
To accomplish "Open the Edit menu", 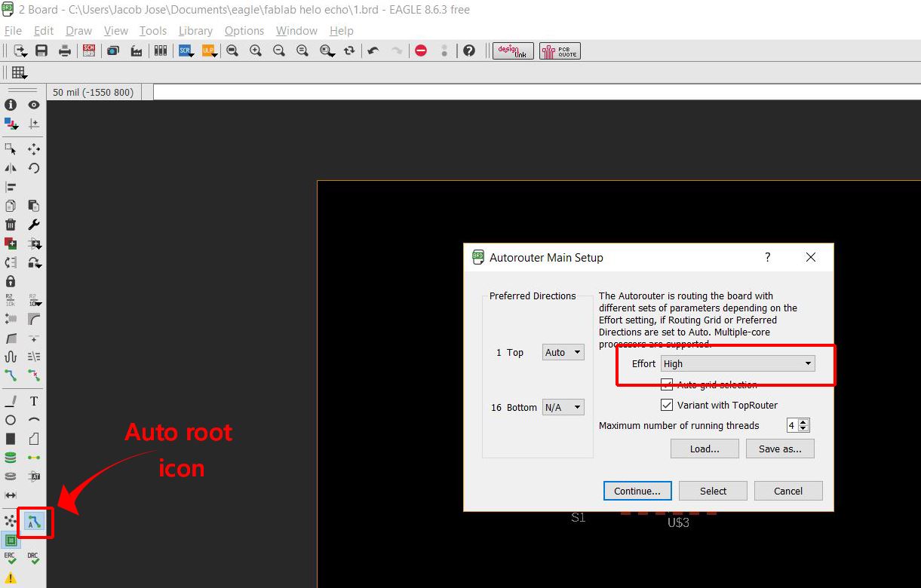I will [x=44, y=31].
